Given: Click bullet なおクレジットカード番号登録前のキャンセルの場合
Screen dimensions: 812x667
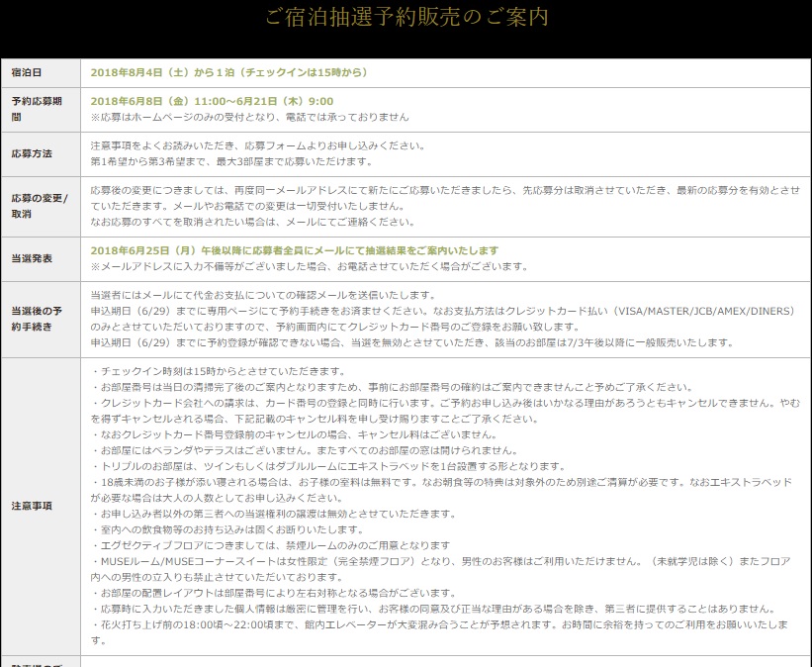Looking at the screenshot, I should pos(295,434).
